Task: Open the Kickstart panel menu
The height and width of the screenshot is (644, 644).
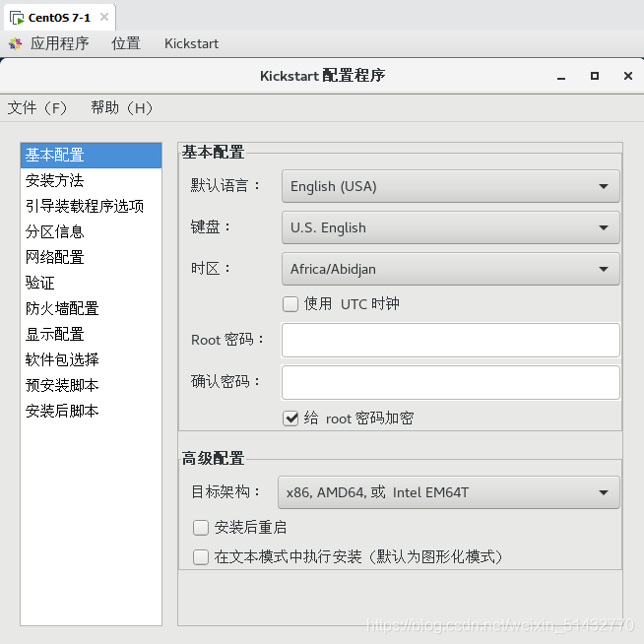Action: (x=191, y=43)
